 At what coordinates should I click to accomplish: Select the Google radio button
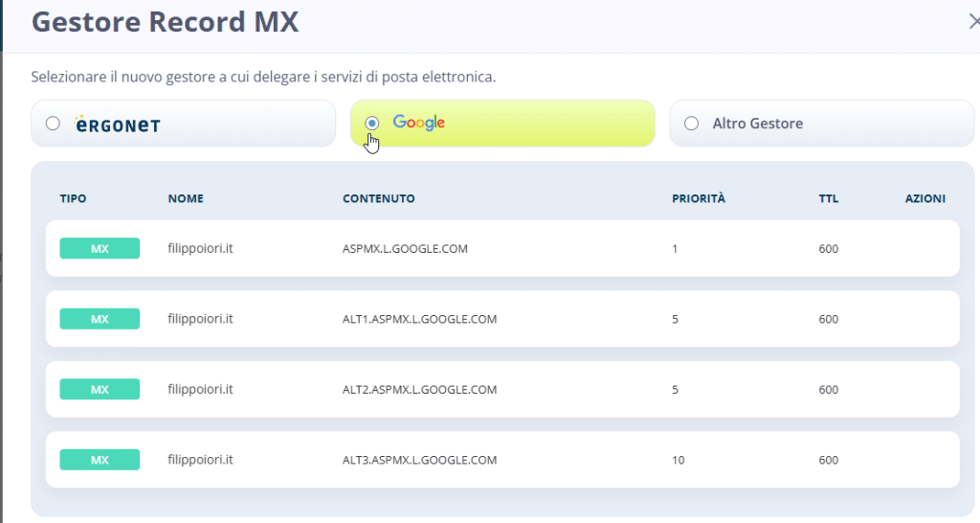(372, 124)
